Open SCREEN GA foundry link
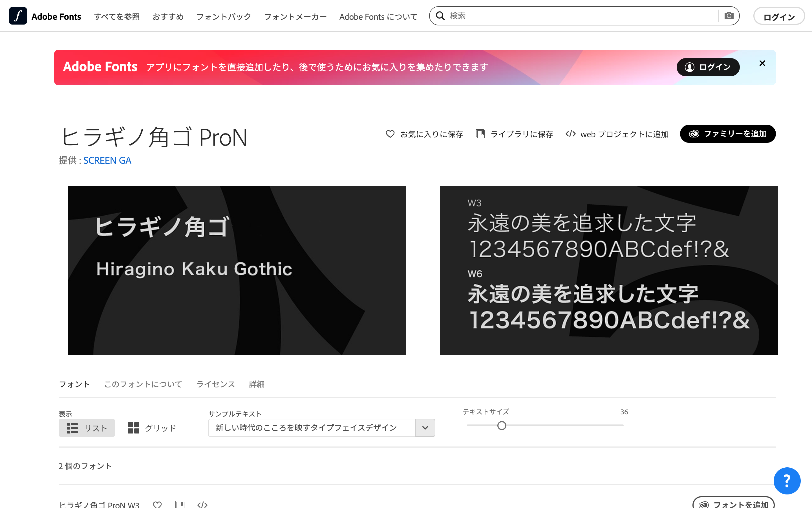The height and width of the screenshot is (508, 812). click(107, 160)
